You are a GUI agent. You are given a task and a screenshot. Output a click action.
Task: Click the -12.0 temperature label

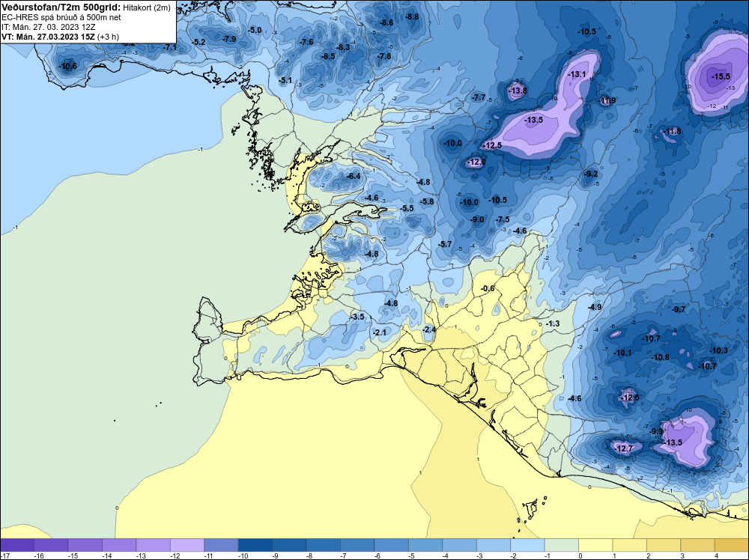476,162
